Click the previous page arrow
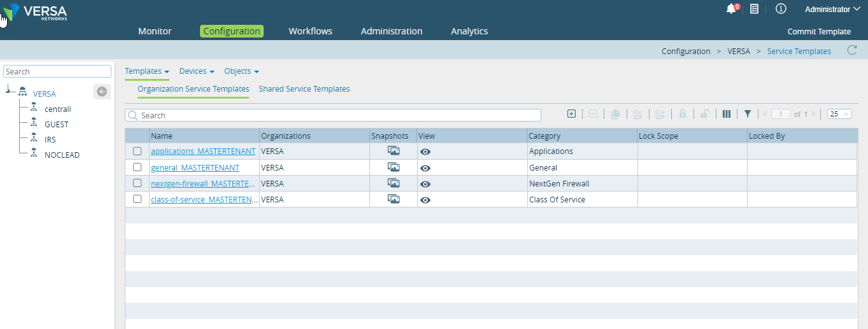Image resolution: width=868 pixels, height=329 pixels. pyautogui.click(x=765, y=114)
